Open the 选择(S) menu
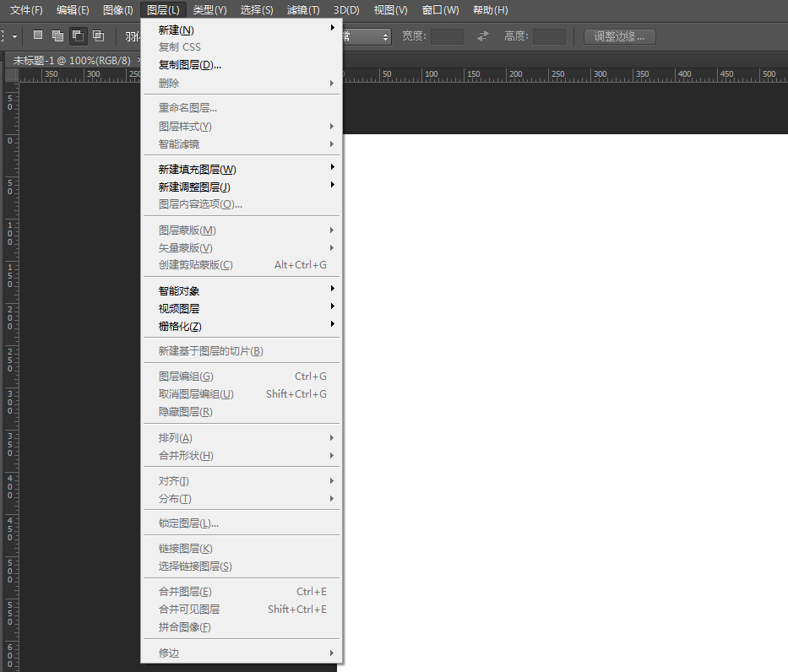 pyautogui.click(x=256, y=9)
